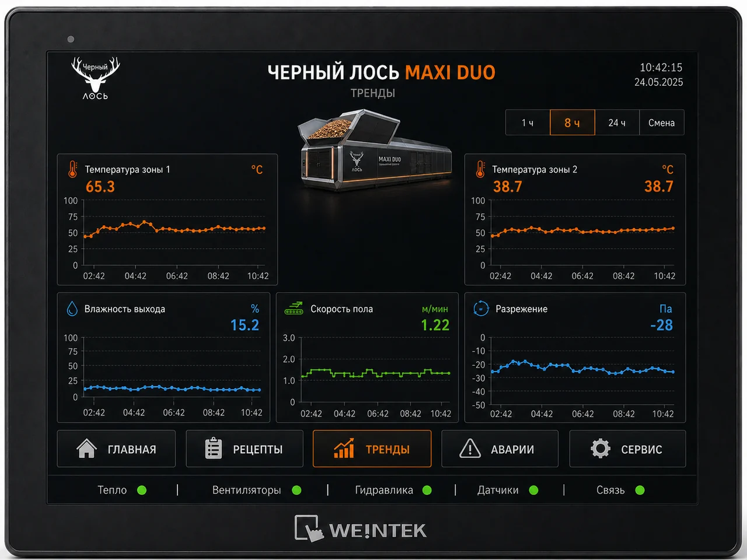Click the Черный Лось moose logo

pos(95,78)
